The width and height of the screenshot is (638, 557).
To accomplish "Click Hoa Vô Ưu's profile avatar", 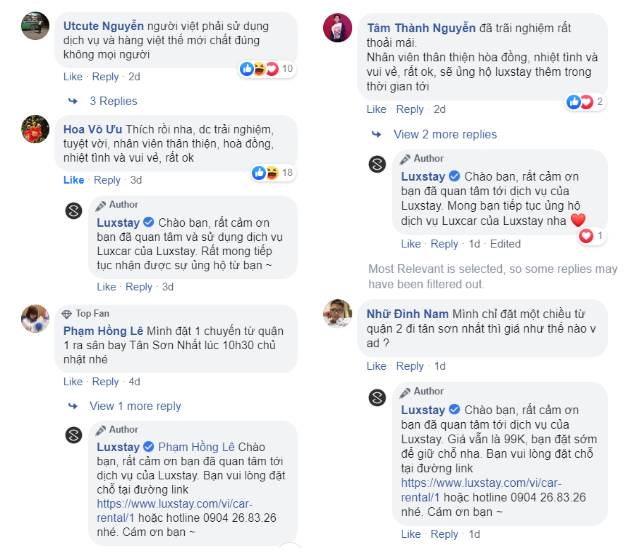I will coord(36,130).
